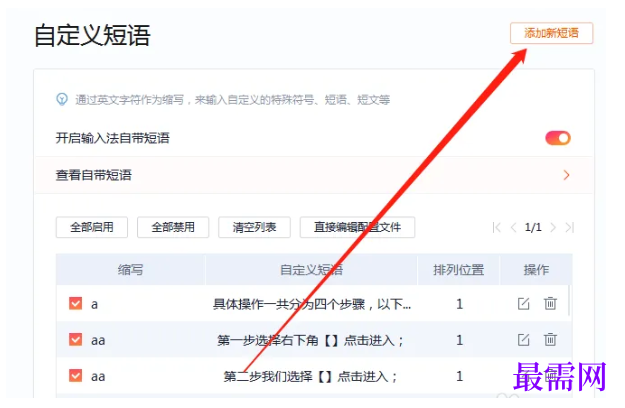This screenshot has height=408, width=625.
Task: Click the 全部禁用 button
Action: coord(173,227)
